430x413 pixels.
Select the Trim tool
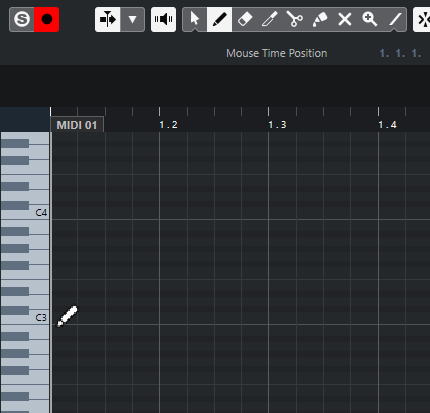point(270,20)
